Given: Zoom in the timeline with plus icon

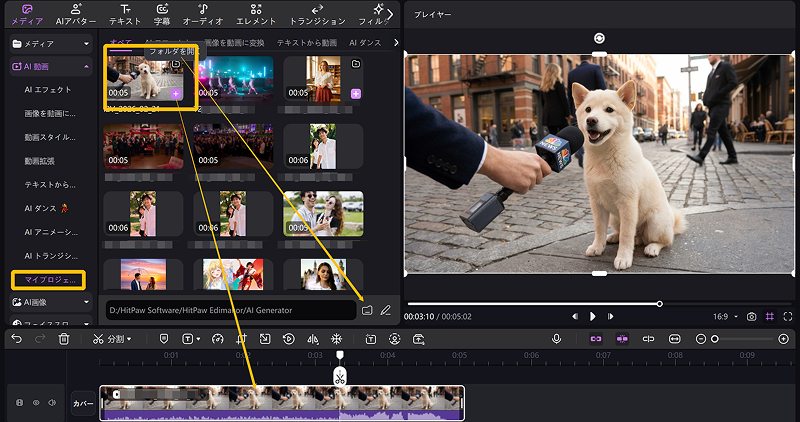Looking at the screenshot, I should [x=784, y=339].
